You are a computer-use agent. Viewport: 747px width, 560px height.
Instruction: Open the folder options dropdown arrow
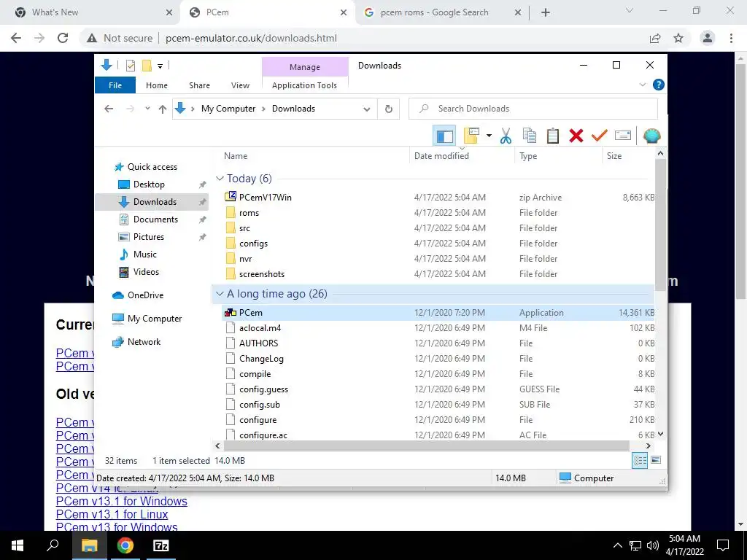[x=489, y=136]
